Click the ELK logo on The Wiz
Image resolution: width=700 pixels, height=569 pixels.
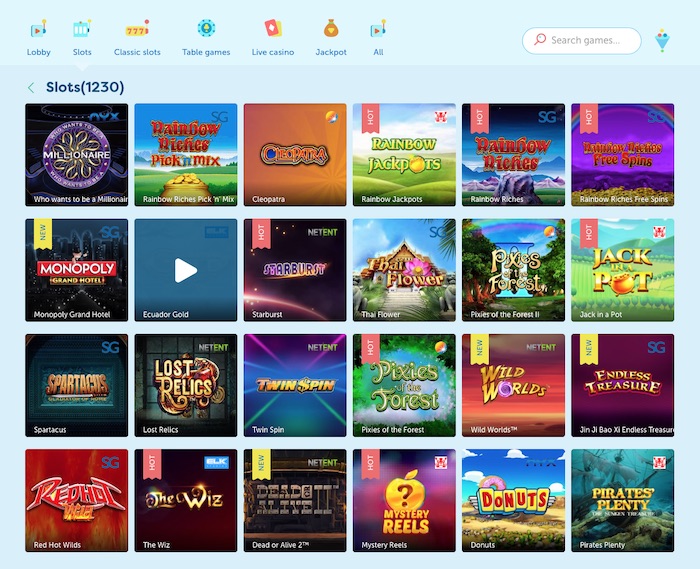point(217,462)
